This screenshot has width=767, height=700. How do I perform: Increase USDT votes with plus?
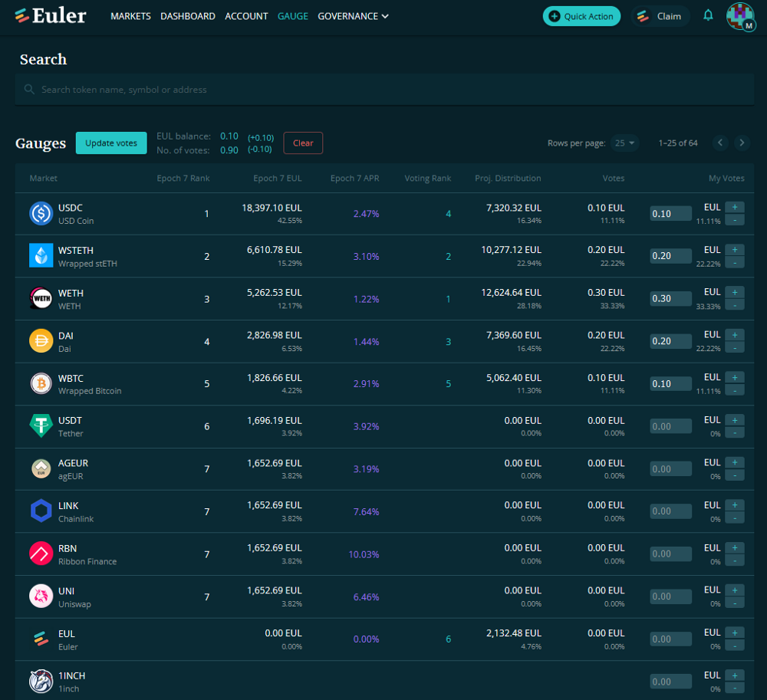735,420
